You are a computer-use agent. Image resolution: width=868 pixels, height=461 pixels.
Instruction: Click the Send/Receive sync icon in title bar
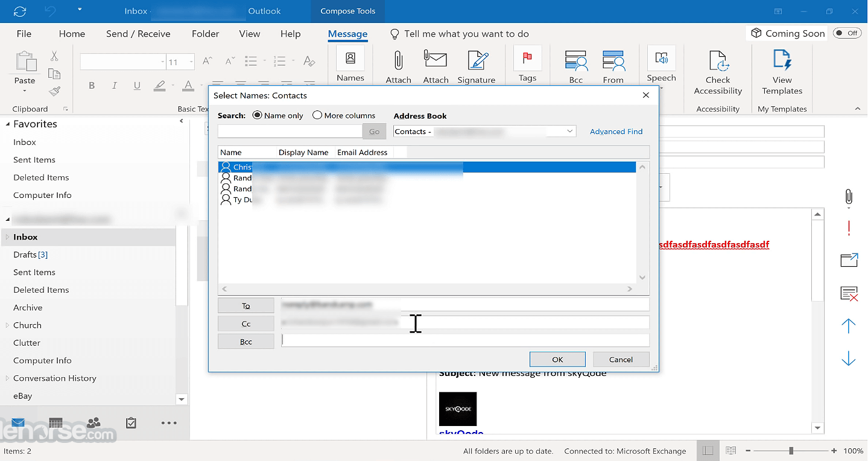click(19, 11)
